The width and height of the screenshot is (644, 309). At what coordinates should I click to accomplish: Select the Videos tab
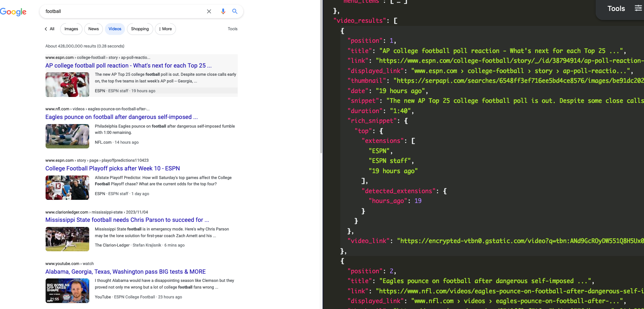[x=115, y=29]
